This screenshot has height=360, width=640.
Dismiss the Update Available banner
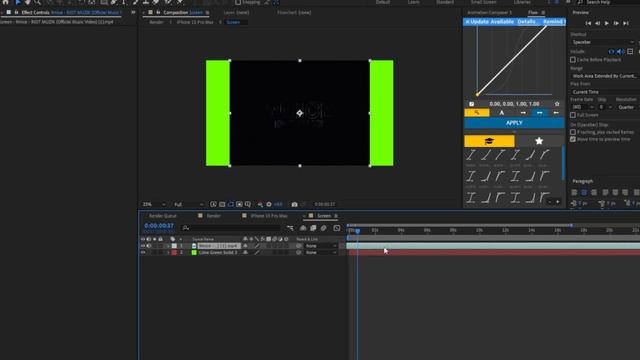click(467, 22)
